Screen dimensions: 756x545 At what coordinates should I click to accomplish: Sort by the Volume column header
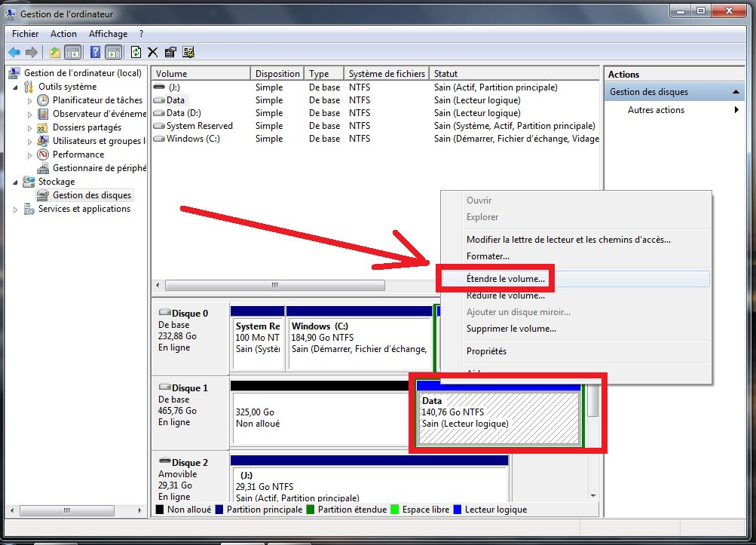pos(201,73)
